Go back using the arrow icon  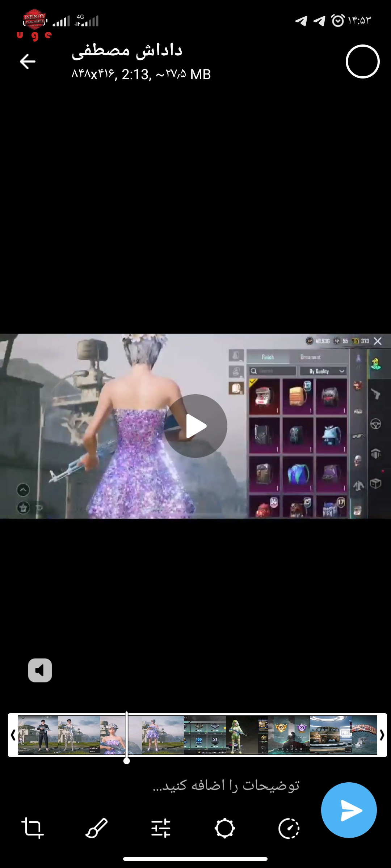(x=28, y=61)
